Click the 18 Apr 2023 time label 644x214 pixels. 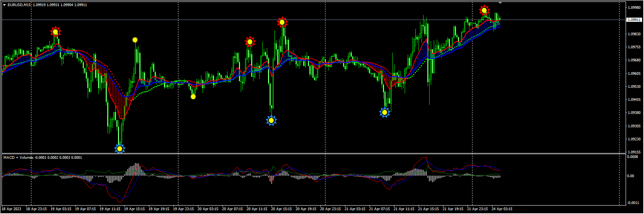(x=11, y=209)
